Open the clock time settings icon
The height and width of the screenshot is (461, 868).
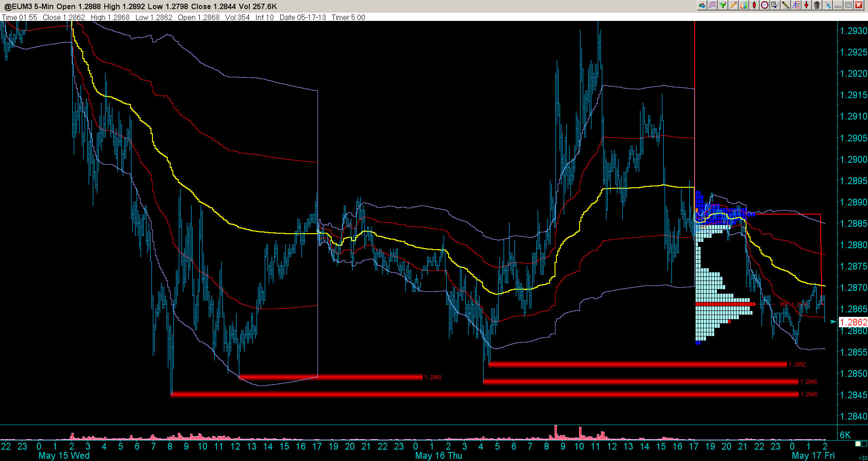[x=765, y=5]
